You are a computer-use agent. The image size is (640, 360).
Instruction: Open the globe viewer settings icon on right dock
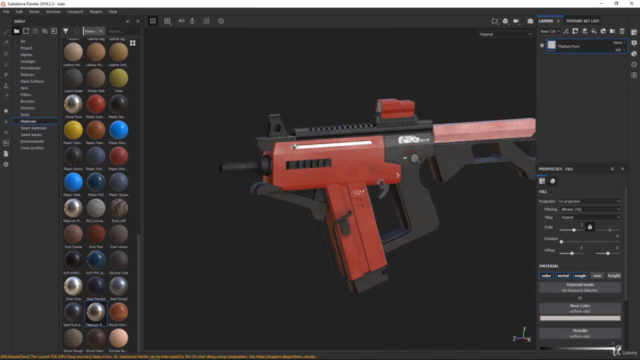(634, 53)
